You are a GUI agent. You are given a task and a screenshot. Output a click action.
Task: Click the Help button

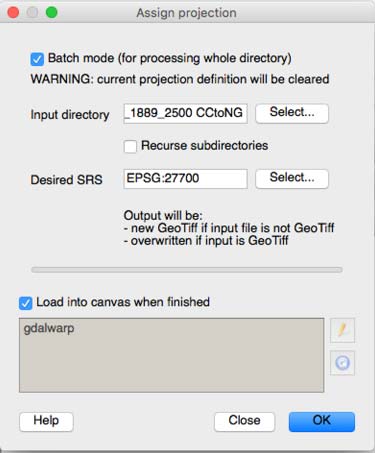point(46,421)
